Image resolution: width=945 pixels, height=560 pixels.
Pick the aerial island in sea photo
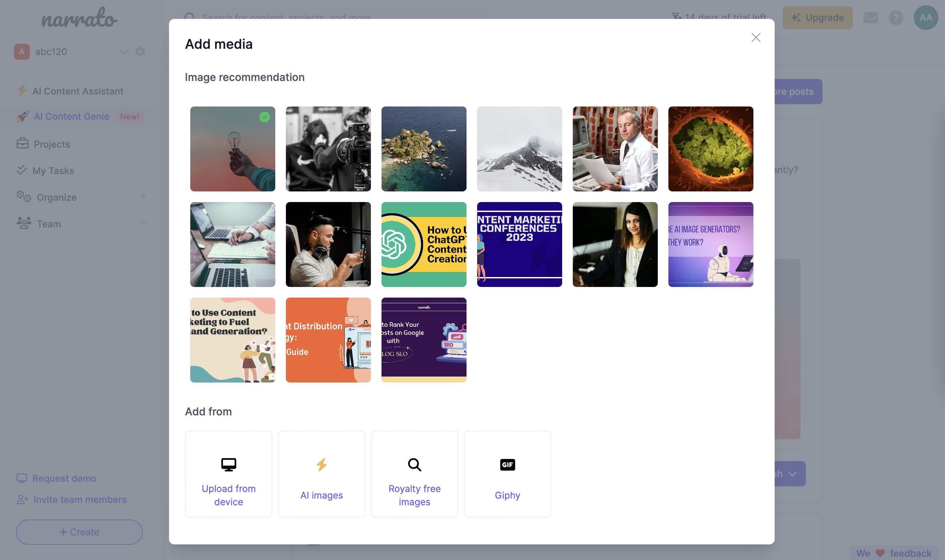point(424,149)
